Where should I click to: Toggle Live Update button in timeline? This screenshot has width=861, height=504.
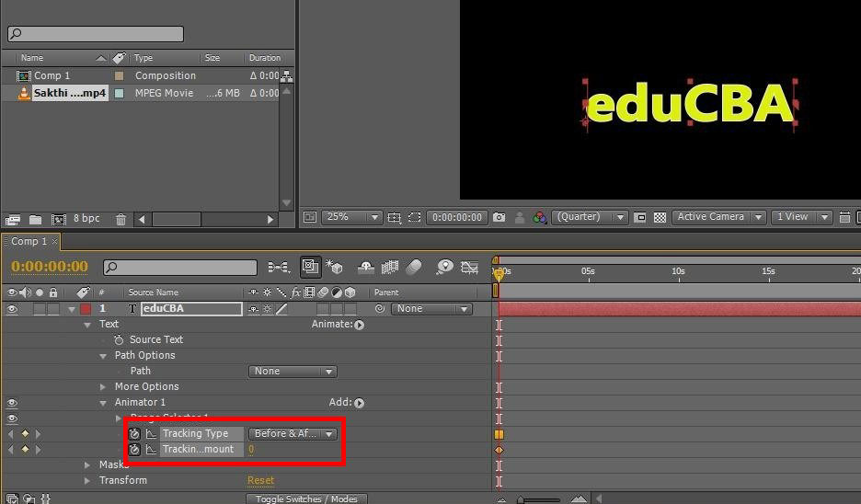(310, 268)
